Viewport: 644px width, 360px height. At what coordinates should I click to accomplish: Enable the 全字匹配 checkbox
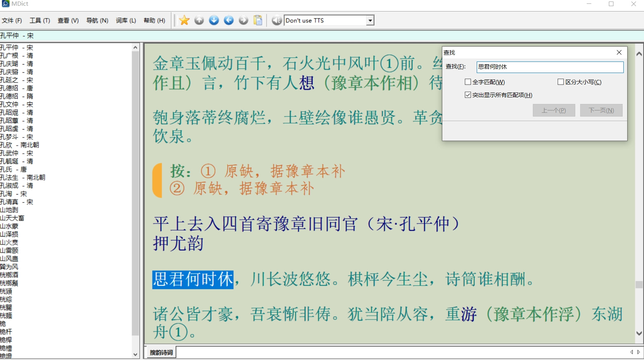tap(468, 82)
